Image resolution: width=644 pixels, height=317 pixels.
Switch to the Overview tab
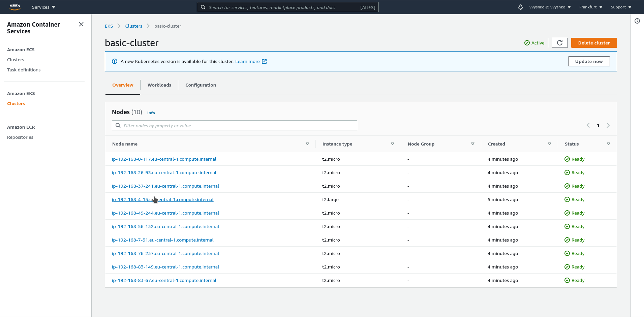123,85
